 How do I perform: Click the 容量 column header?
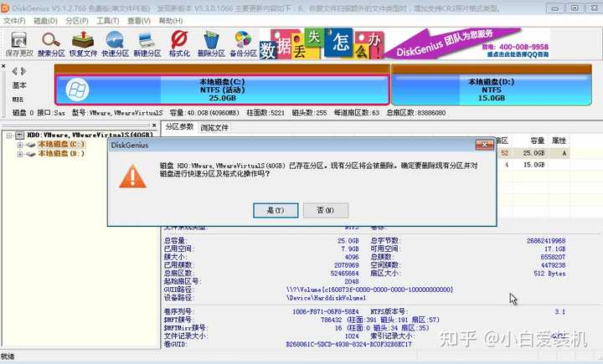pos(537,141)
